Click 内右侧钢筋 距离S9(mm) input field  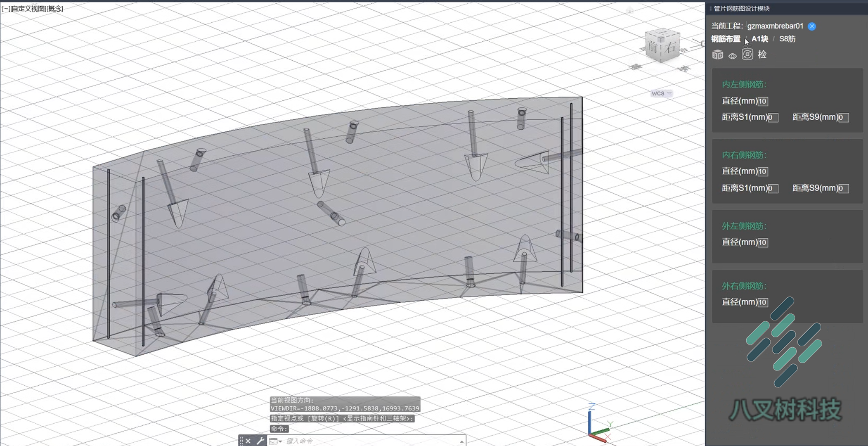coord(844,189)
